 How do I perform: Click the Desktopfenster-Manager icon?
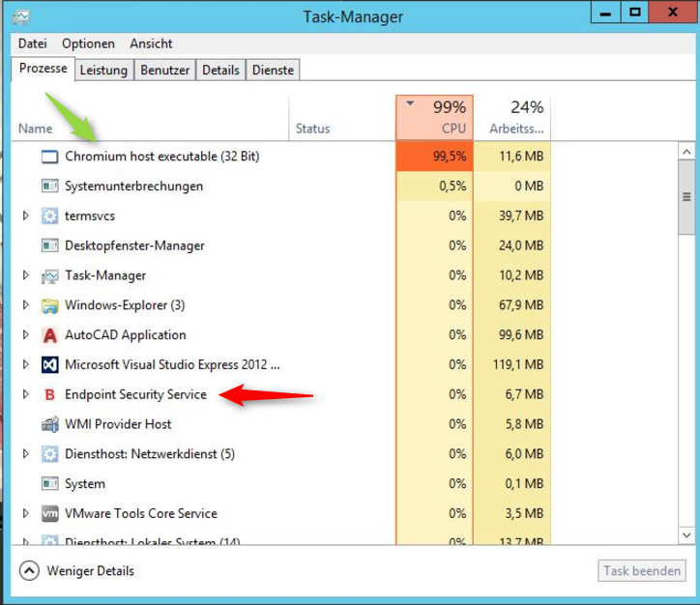pyautogui.click(x=49, y=245)
